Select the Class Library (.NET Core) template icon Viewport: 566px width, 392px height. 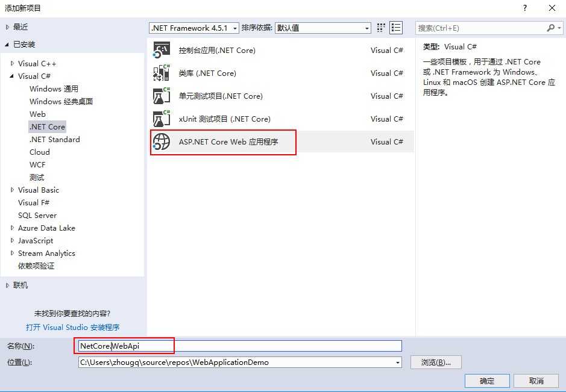tap(162, 73)
